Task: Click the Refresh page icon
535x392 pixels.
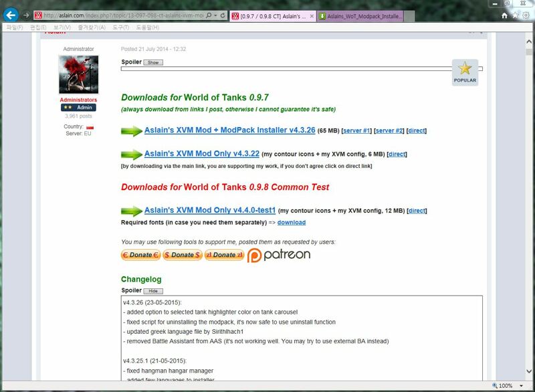Action: [223, 15]
